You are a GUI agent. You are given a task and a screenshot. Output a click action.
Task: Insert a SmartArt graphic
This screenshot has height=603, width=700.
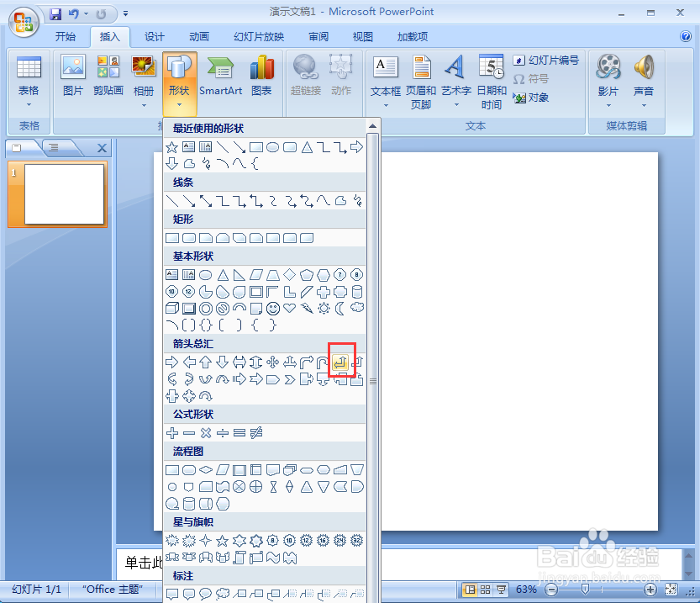220,76
